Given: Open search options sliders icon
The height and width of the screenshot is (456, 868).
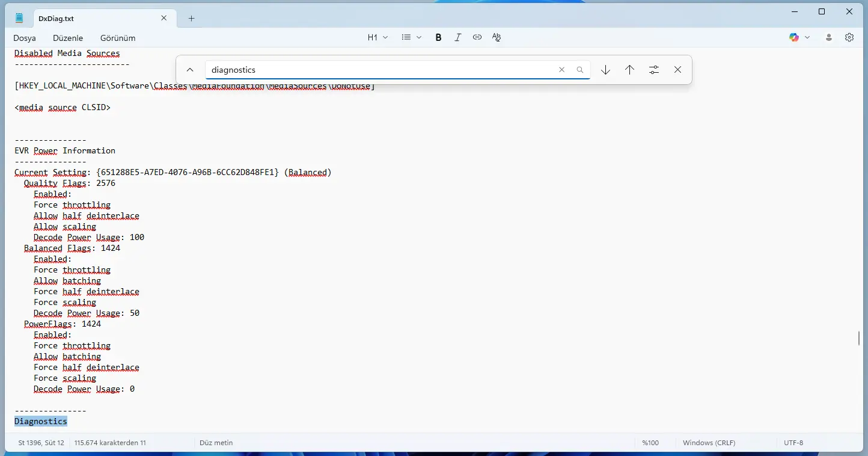Looking at the screenshot, I should (654, 70).
